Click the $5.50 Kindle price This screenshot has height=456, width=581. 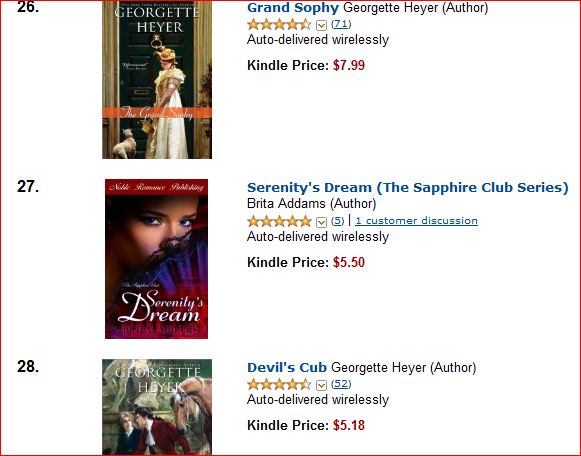click(x=349, y=263)
